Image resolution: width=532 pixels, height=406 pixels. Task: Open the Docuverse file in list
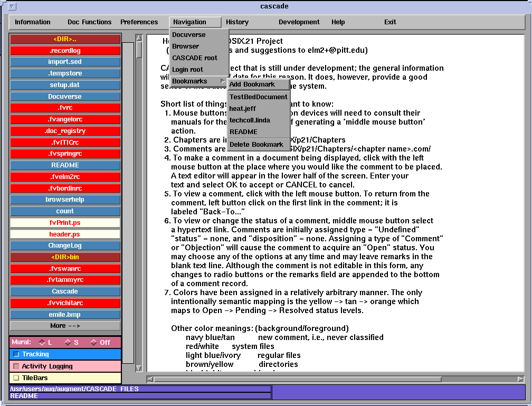pos(65,97)
